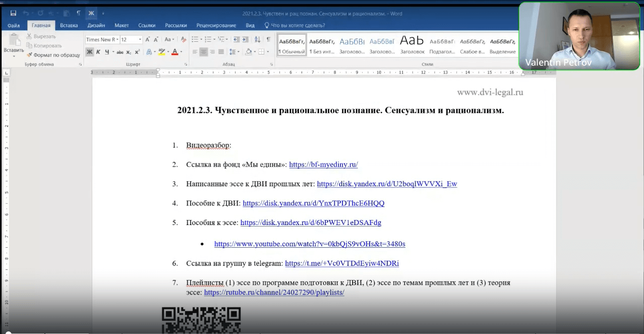Click the Копировать copy button
Screen dimensions: 644x334
pyautogui.click(x=43, y=45)
